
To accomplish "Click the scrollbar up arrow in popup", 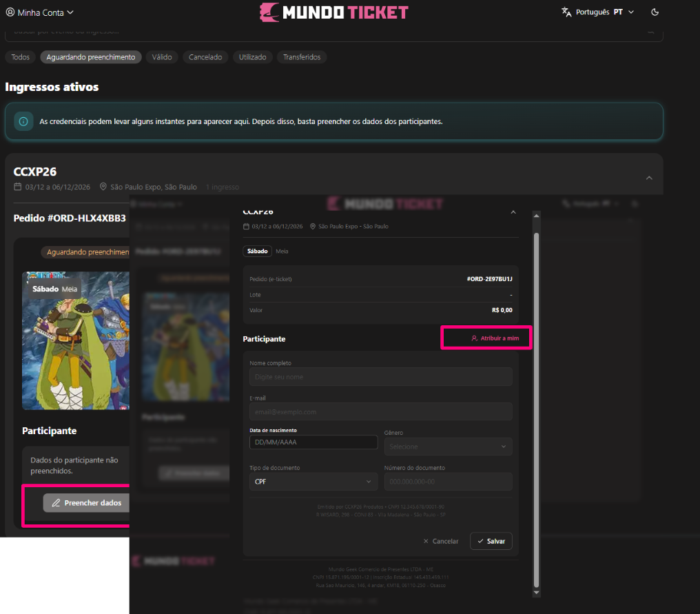I will (537, 216).
